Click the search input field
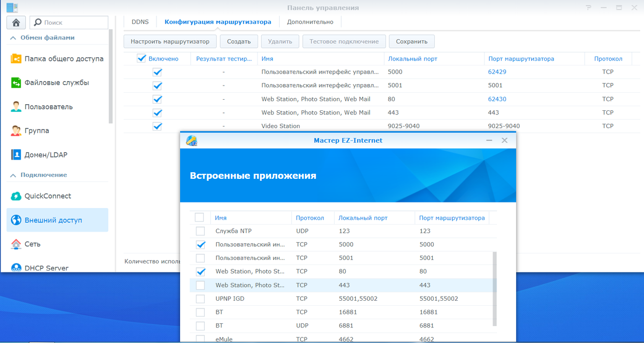 pos(69,23)
